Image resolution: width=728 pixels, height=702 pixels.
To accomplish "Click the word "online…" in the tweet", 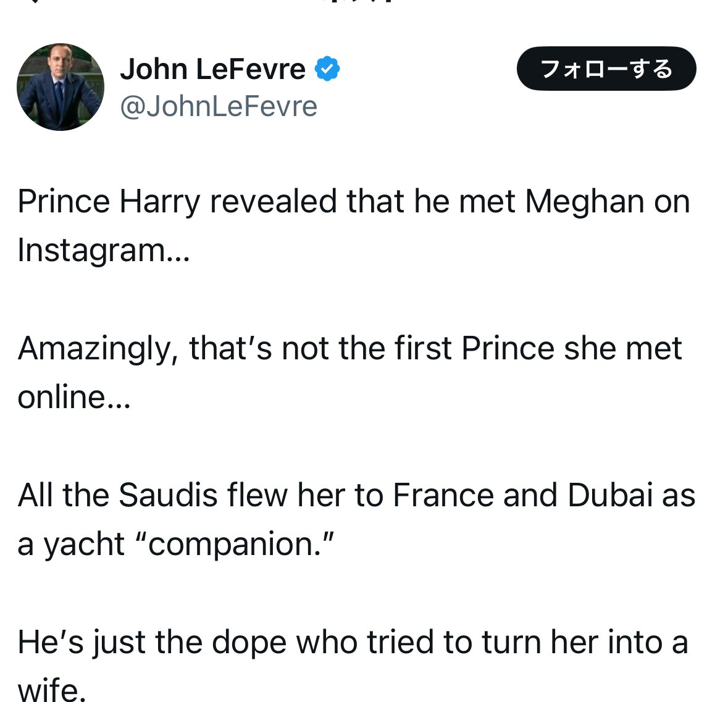I will coord(73,397).
